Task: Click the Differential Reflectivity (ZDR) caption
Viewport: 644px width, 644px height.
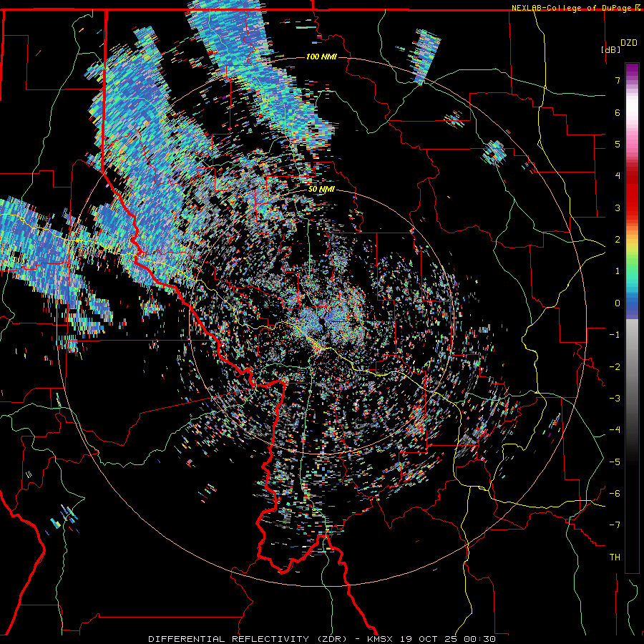Action: point(251,639)
